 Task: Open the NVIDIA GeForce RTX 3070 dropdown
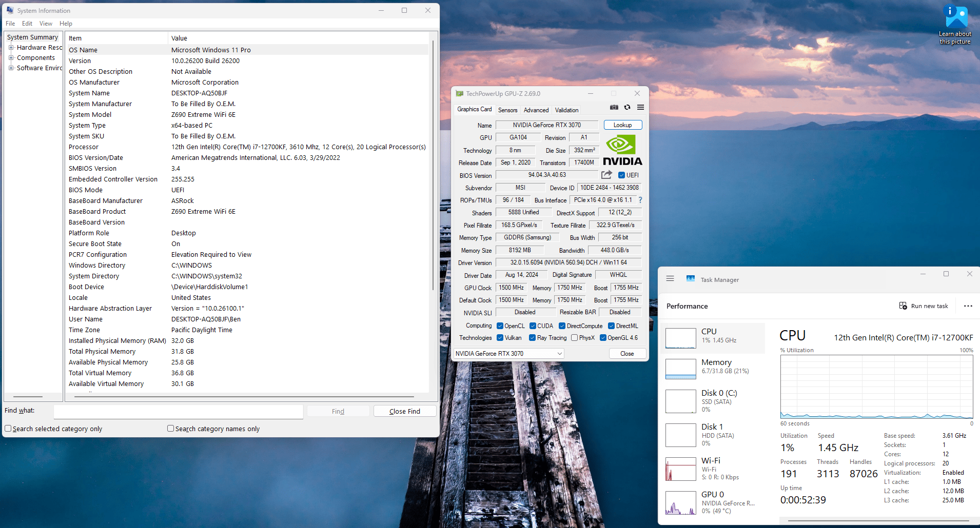pyautogui.click(x=509, y=354)
